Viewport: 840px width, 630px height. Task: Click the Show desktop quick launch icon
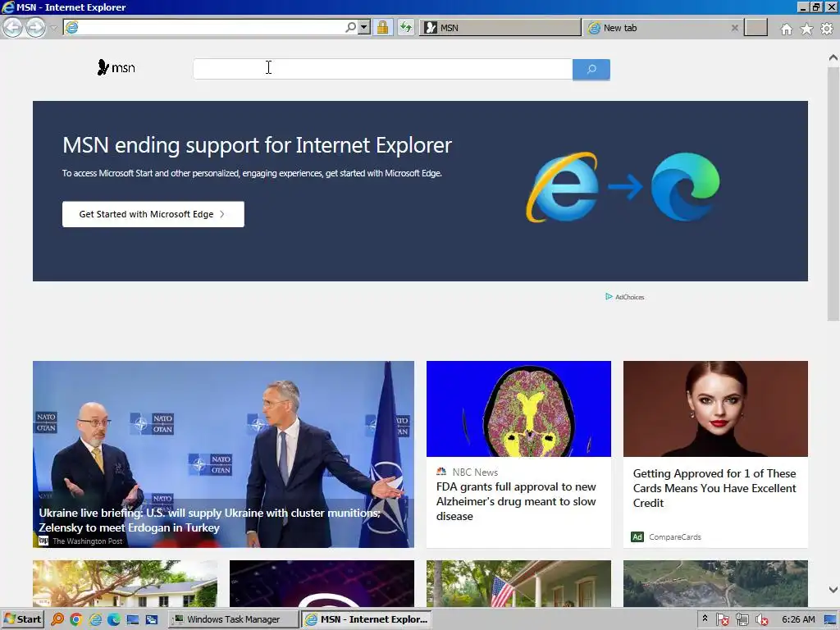click(x=132, y=619)
